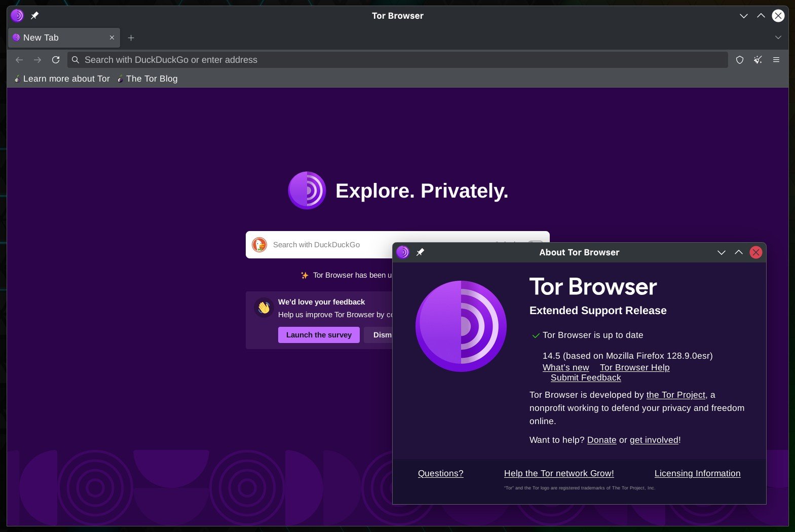Expand the list all tabs chevron
Image resolution: width=795 pixels, height=532 pixels.
(778, 37)
